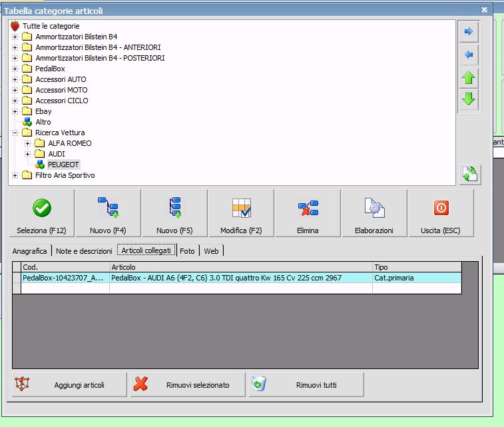
Task: Click the Rimuovi selezionato button
Action: (x=188, y=384)
